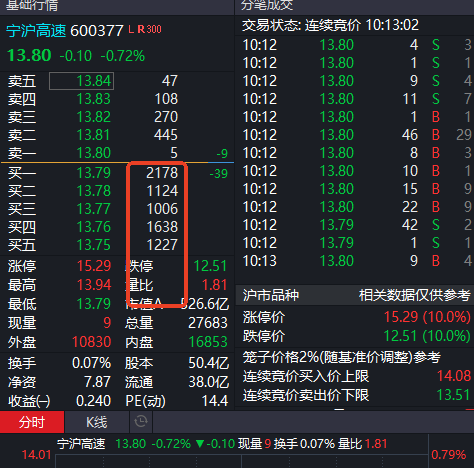
Task: Click 收益(一) value 0.240
Action: coord(93,401)
